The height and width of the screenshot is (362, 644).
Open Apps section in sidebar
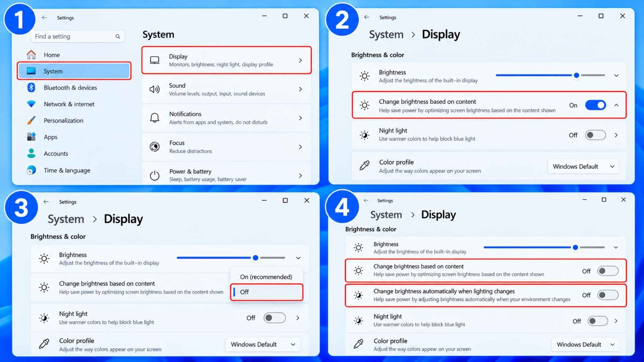(74, 137)
